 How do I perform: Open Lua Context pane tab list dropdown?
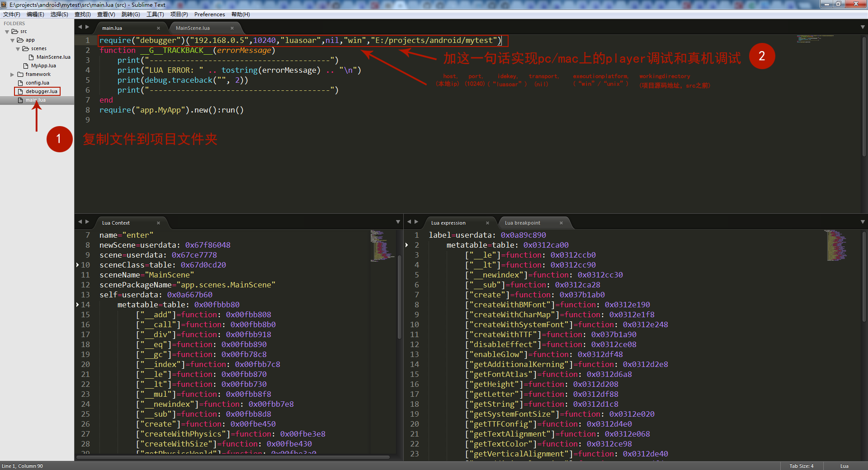[x=398, y=222]
